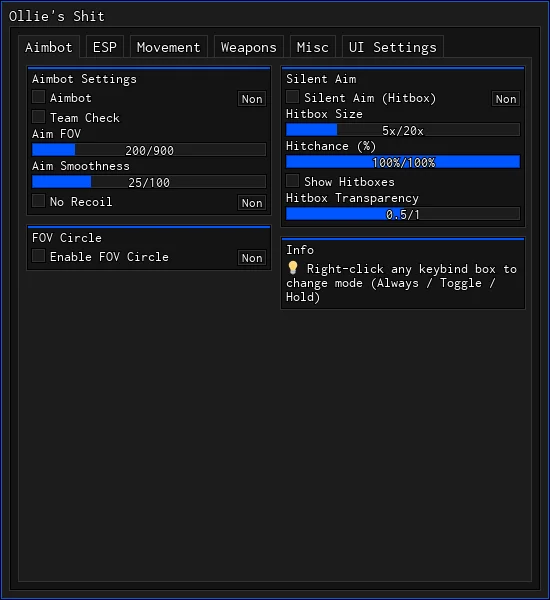Go to the Misc tab
550x600 pixels.
tap(313, 47)
